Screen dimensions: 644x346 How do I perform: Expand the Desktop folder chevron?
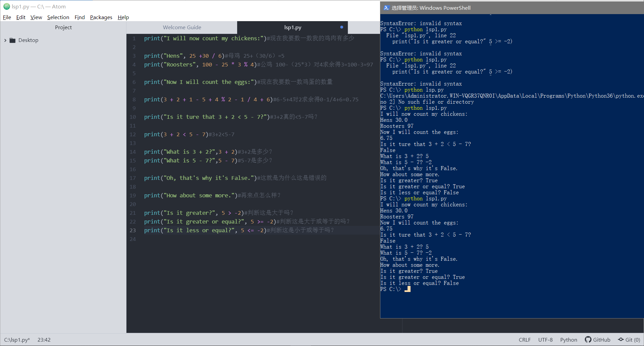pos(5,40)
